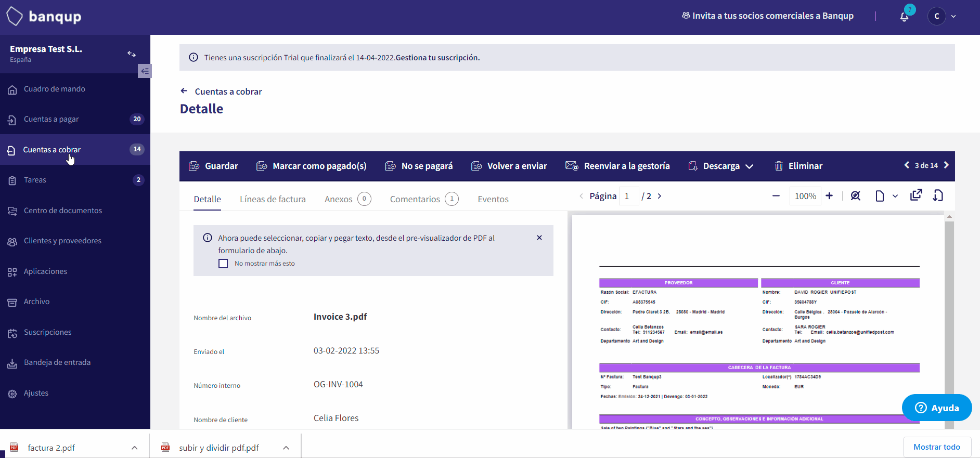This screenshot has width=980, height=458.
Task: Expand page fit options chevron
Action: point(895,196)
